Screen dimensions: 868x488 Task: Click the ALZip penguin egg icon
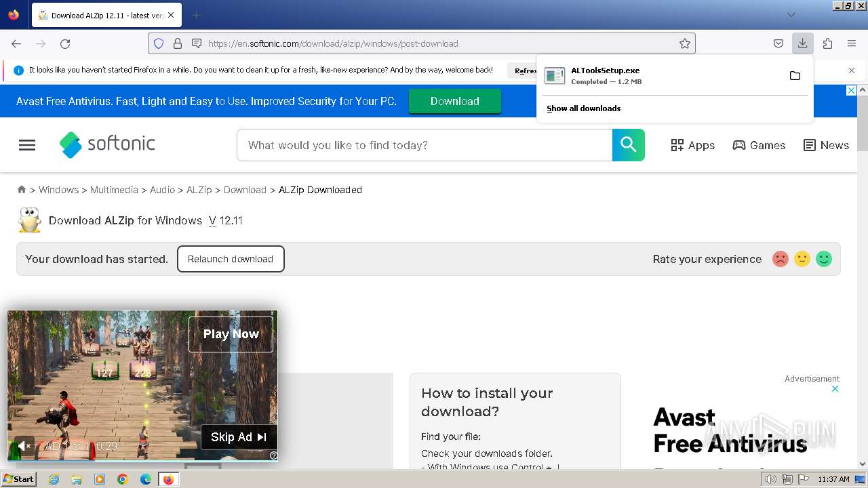click(29, 220)
